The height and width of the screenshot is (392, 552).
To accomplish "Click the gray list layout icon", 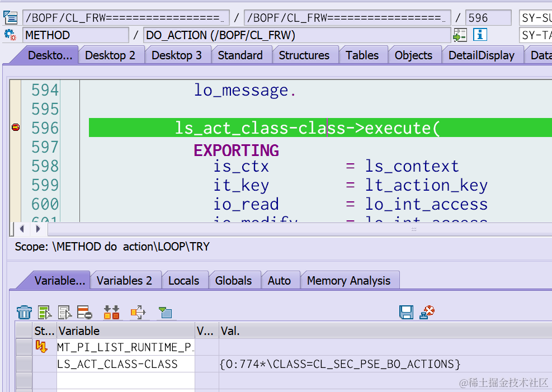I will coord(65,312).
